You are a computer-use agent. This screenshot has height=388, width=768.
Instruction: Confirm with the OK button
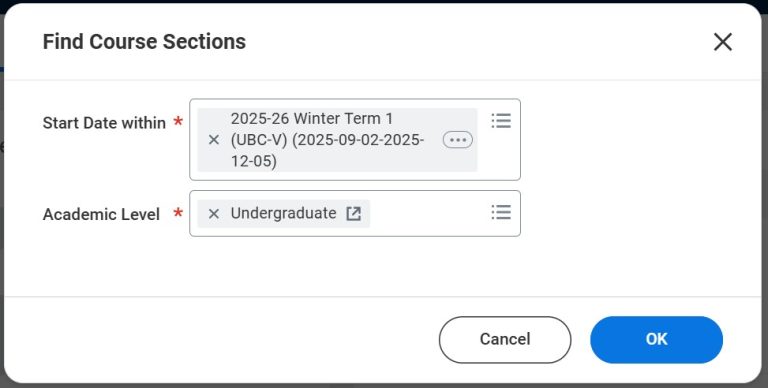656,340
